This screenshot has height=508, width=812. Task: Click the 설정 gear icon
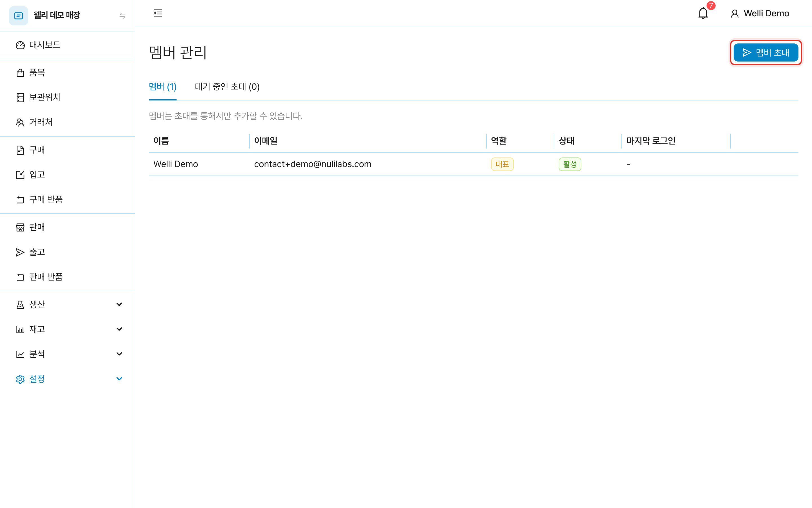click(20, 379)
